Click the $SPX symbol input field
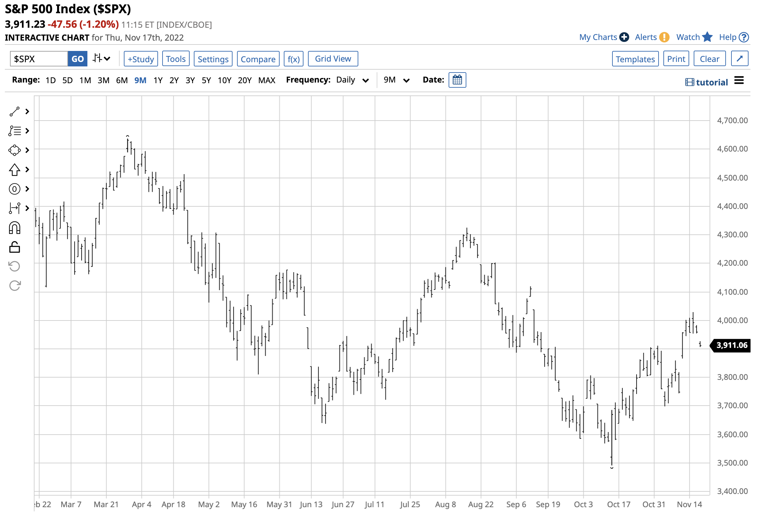The width and height of the screenshot is (774, 532). [x=39, y=59]
